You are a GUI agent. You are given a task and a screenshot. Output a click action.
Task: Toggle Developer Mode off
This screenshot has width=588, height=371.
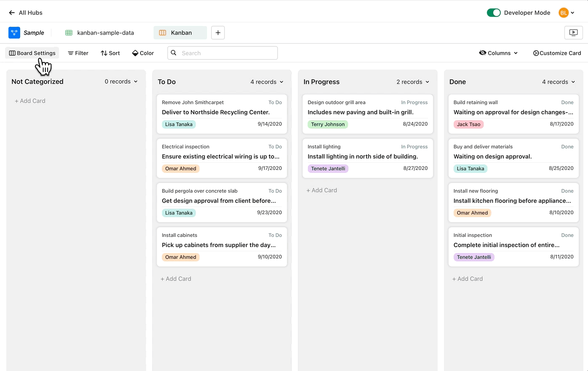(493, 13)
